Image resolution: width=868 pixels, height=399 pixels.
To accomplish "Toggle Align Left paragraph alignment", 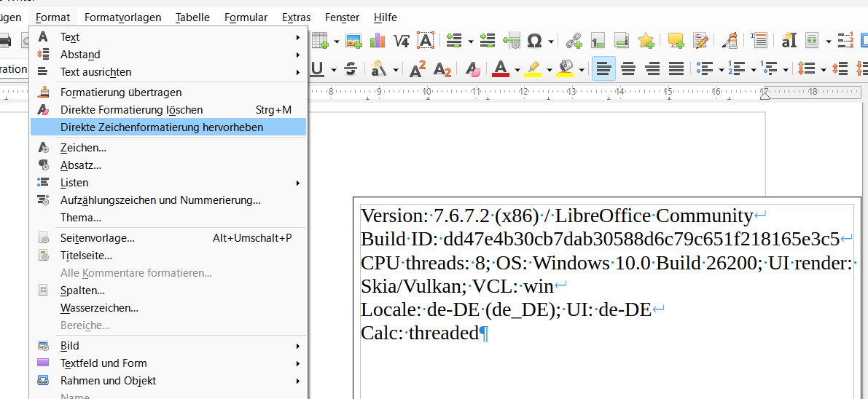I will click(603, 69).
